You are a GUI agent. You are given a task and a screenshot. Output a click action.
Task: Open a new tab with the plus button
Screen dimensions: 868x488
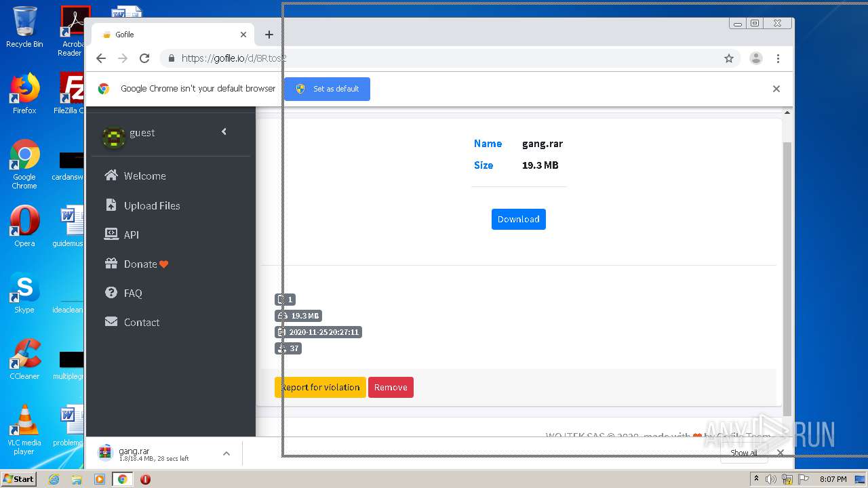click(269, 35)
